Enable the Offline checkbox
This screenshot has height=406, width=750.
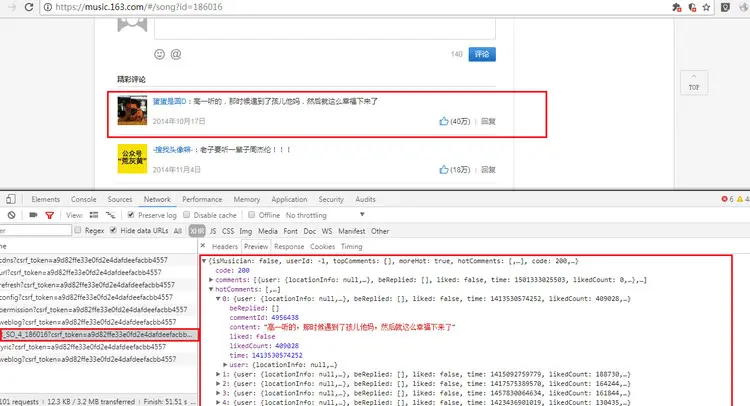(x=252, y=215)
